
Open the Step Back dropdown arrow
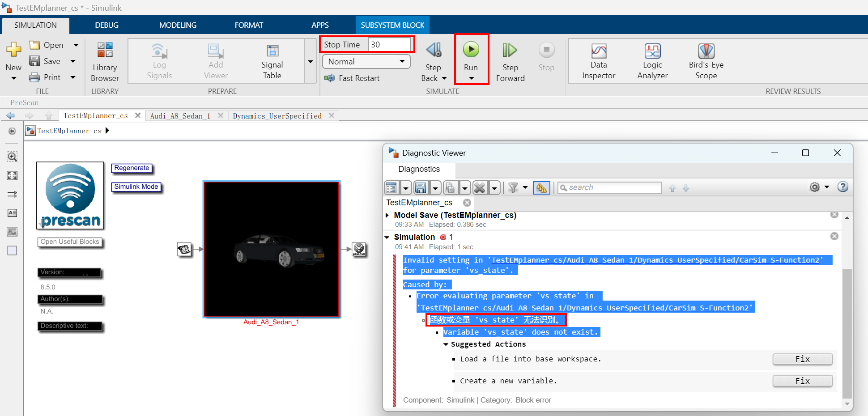click(444, 78)
